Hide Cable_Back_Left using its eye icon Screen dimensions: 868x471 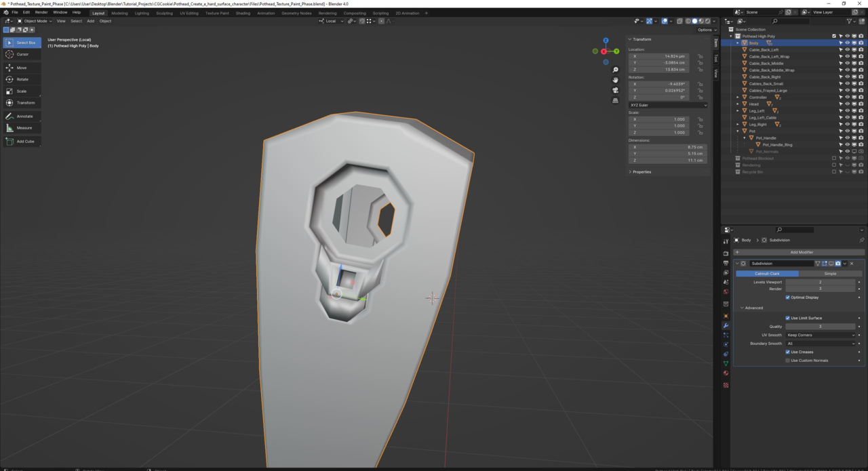point(847,49)
